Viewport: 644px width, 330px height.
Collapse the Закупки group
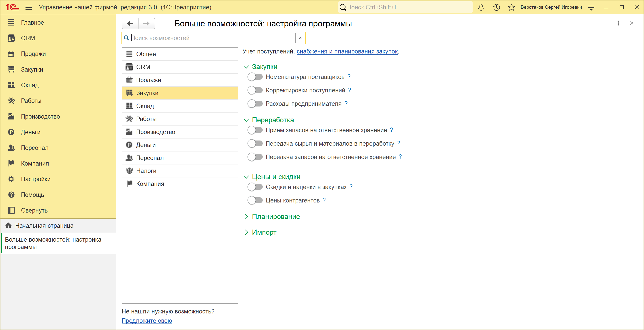coord(246,67)
